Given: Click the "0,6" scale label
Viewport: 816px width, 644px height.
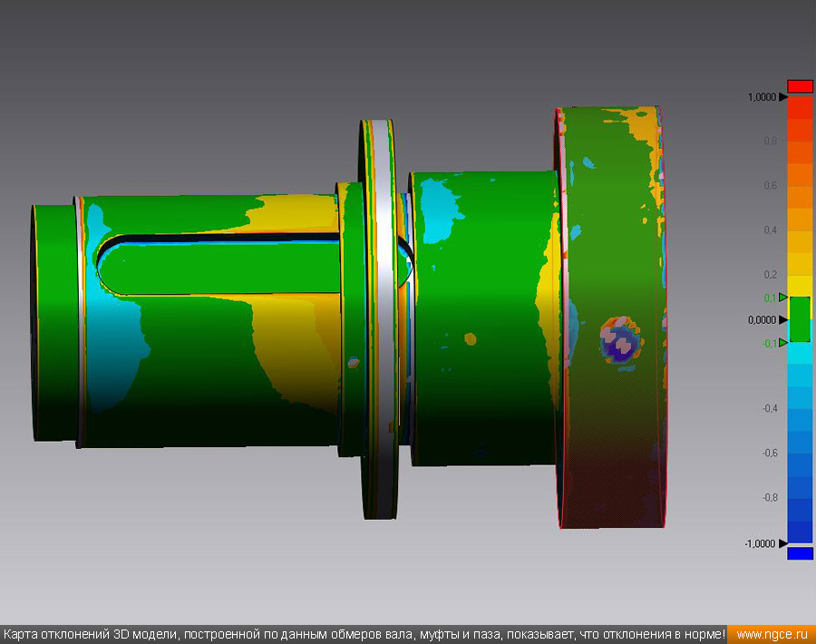Looking at the screenshot, I should click(770, 186).
